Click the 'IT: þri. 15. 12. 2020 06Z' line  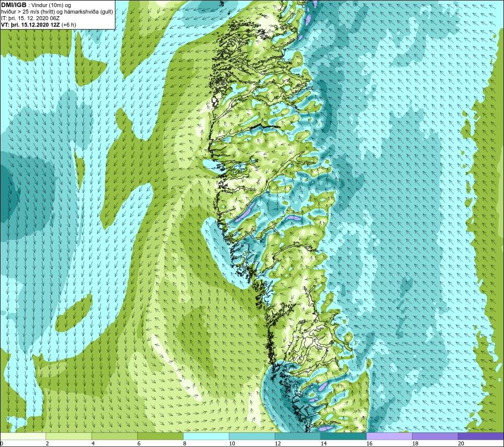tap(30, 18)
